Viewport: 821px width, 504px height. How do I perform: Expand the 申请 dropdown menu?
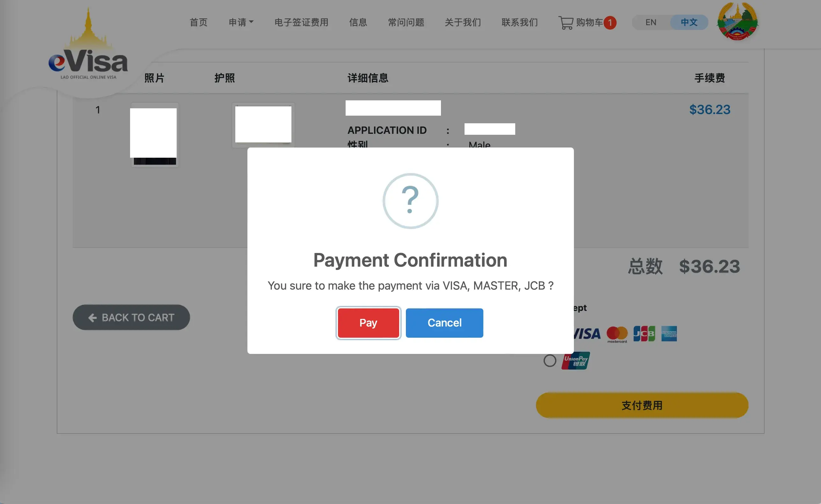click(x=240, y=22)
